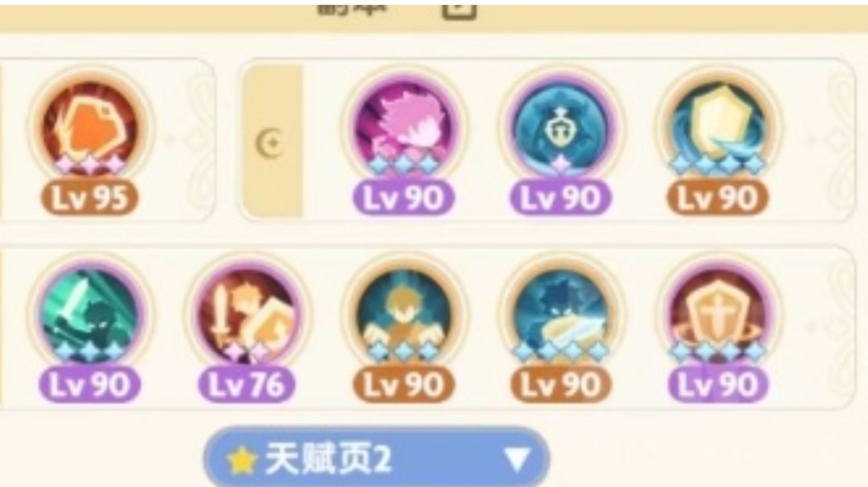This screenshot has height=487, width=868.
Task: Click the white arrow on 天赋页2
Action: pos(517,460)
